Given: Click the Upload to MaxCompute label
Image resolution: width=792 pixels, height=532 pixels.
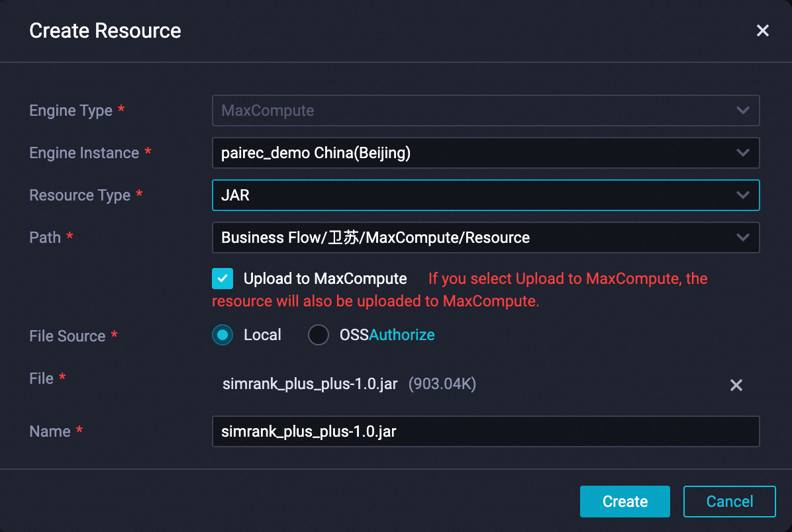Looking at the screenshot, I should (325, 279).
